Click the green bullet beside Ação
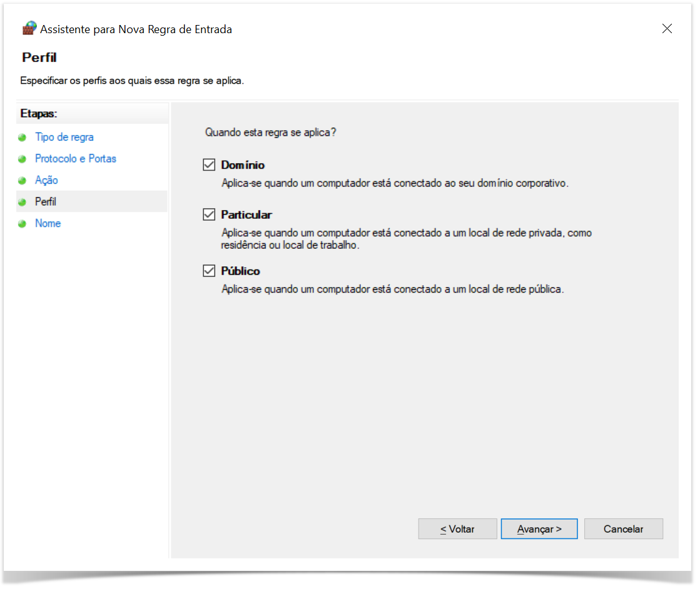This screenshot has height=589, width=700. (x=23, y=181)
